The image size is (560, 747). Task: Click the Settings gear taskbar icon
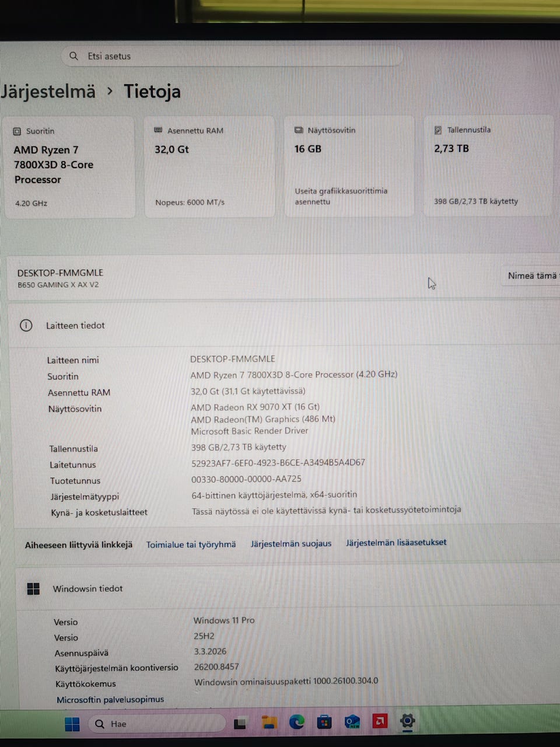[x=407, y=721]
